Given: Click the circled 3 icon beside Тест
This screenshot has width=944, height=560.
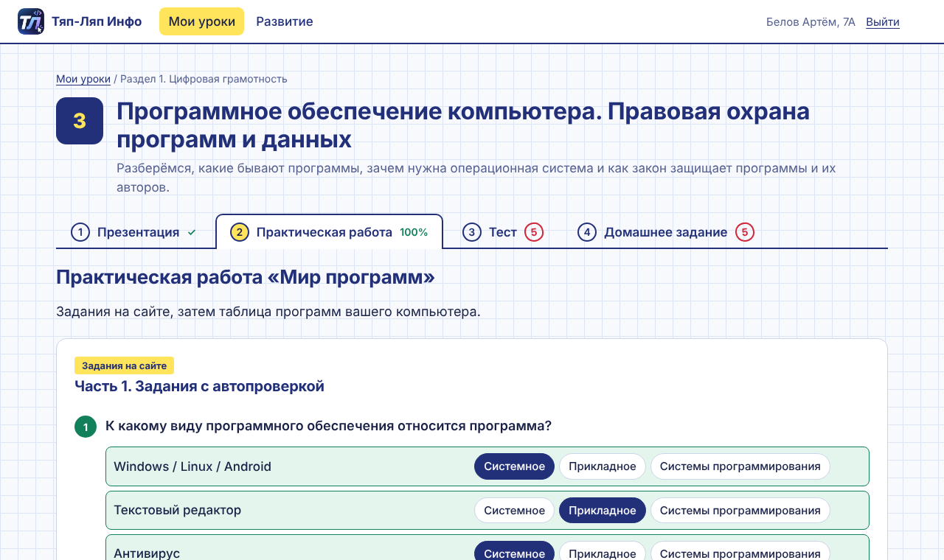Looking at the screenshot, I should tap(472, 232).
